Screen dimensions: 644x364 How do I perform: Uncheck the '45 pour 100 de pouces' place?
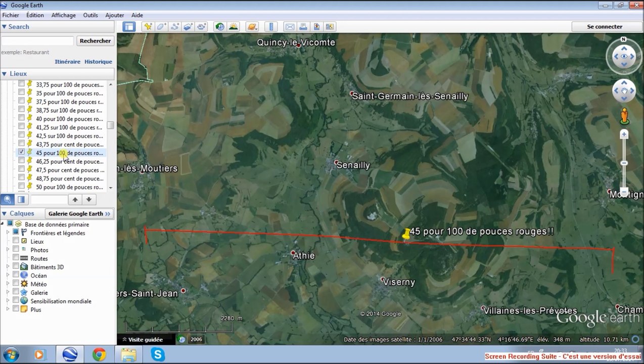[x=21, y=152]
